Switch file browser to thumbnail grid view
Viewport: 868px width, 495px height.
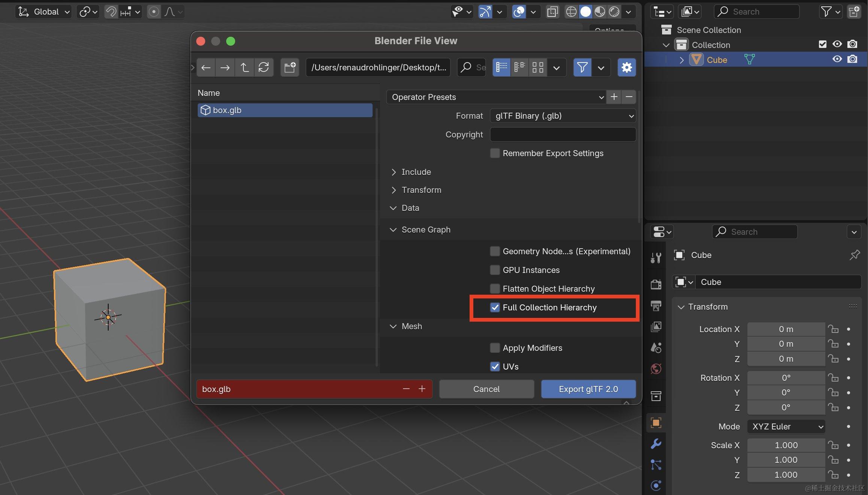tap(538, 67)
